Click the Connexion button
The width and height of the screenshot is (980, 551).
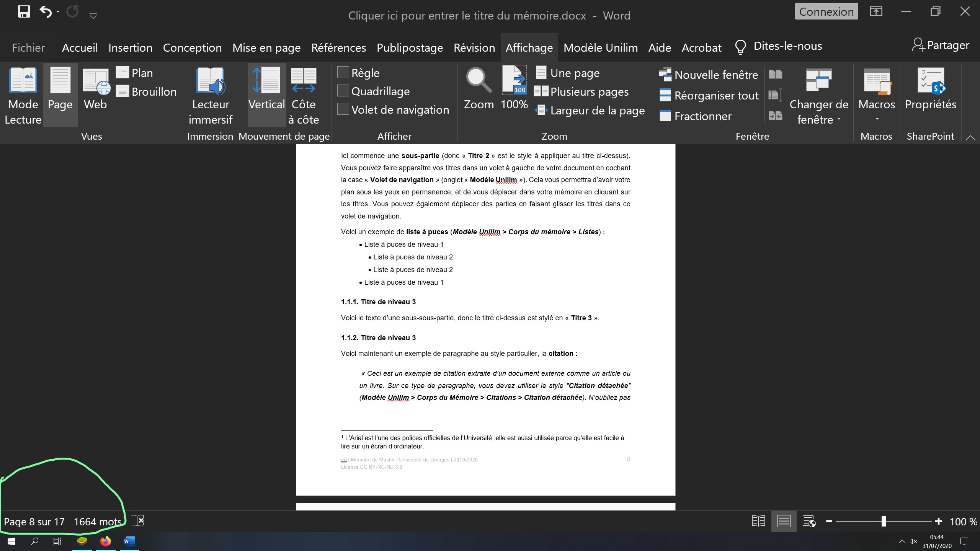pyautogui.click(x=826, y=11)
